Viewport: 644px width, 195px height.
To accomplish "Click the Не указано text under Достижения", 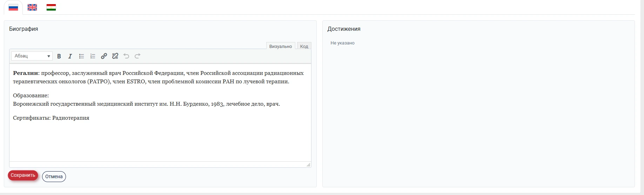I will 342,43.
